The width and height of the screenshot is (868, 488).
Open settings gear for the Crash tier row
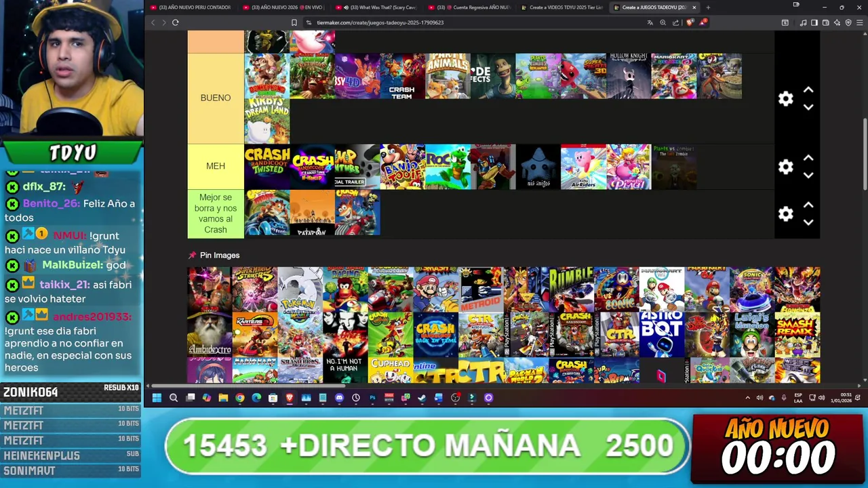785,213
